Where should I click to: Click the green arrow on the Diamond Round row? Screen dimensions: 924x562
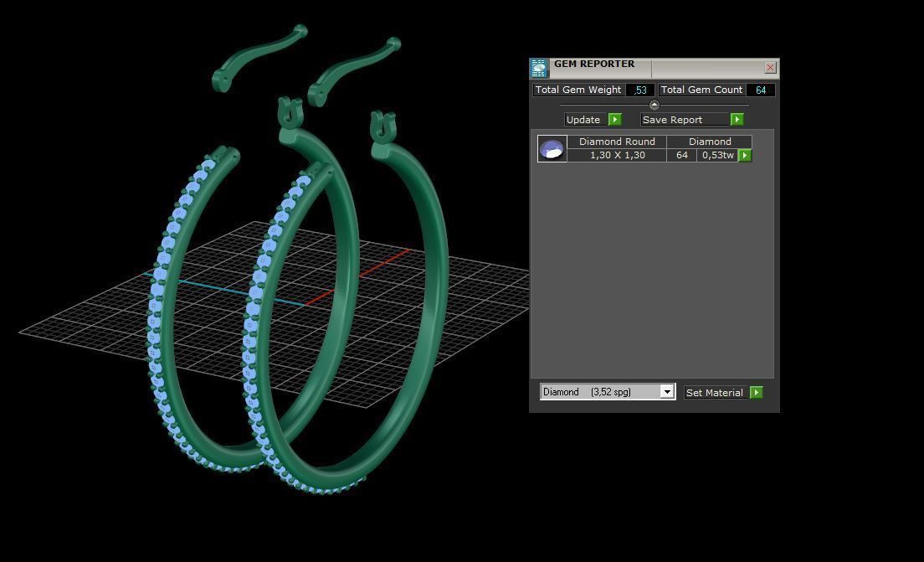[745, 156]
